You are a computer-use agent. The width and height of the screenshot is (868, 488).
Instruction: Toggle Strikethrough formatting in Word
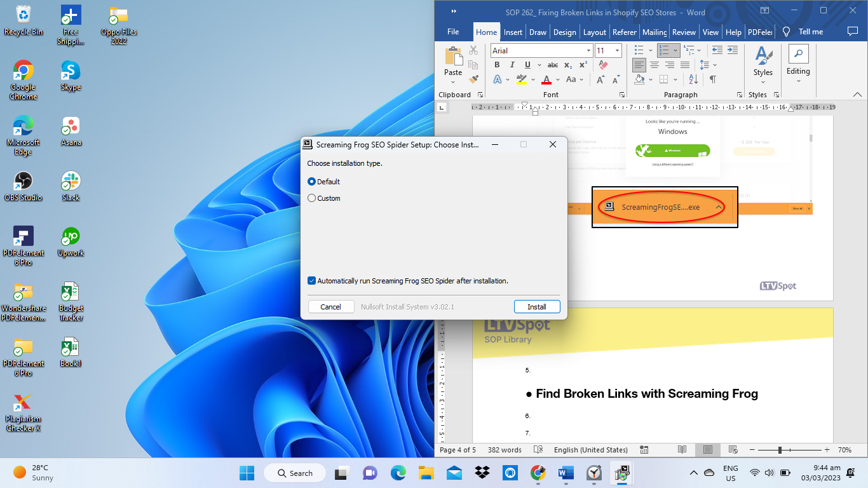[x=553, y=65]
